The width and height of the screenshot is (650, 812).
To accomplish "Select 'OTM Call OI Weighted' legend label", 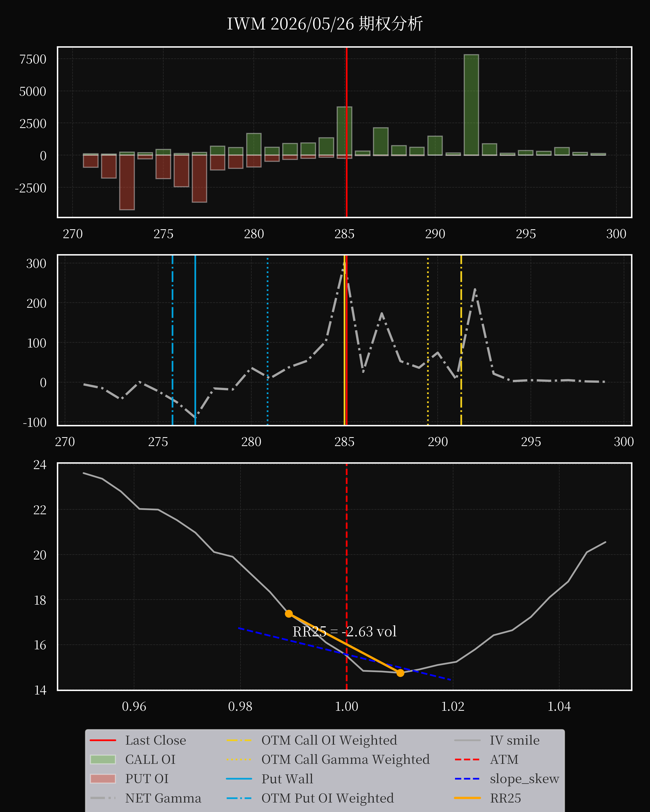I will [329, 741].
